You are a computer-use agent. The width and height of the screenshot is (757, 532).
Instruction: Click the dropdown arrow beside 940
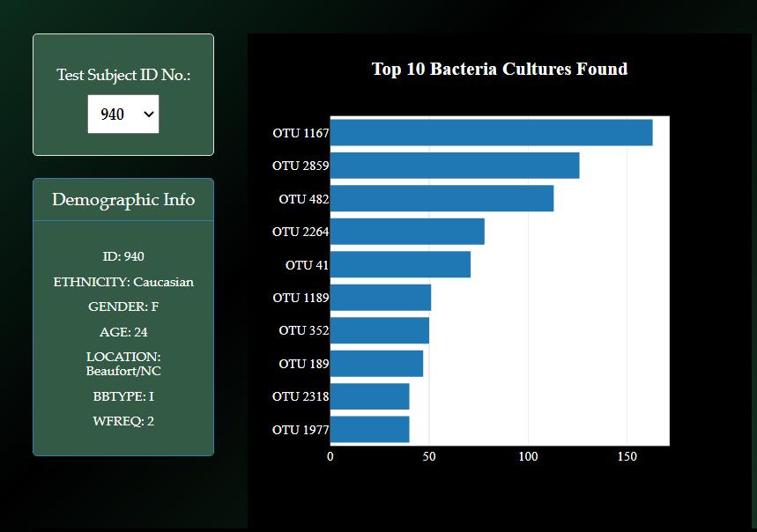pos(149,114)
